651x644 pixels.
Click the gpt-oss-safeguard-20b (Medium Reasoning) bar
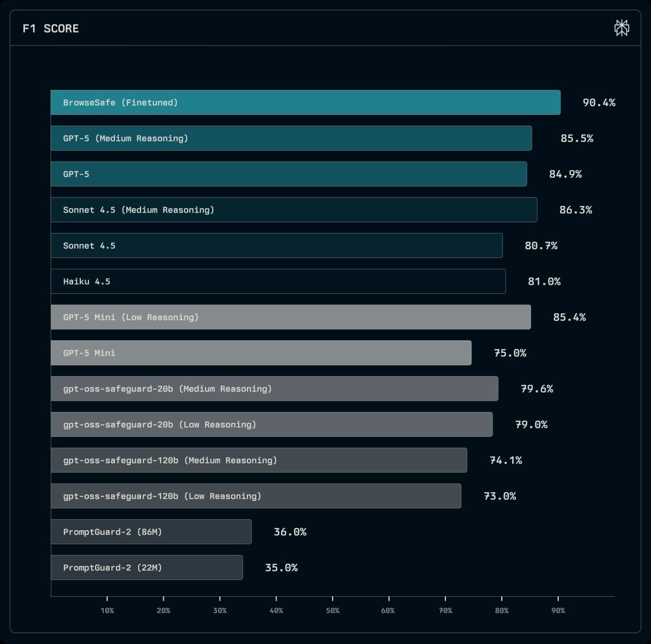point(274,389)
